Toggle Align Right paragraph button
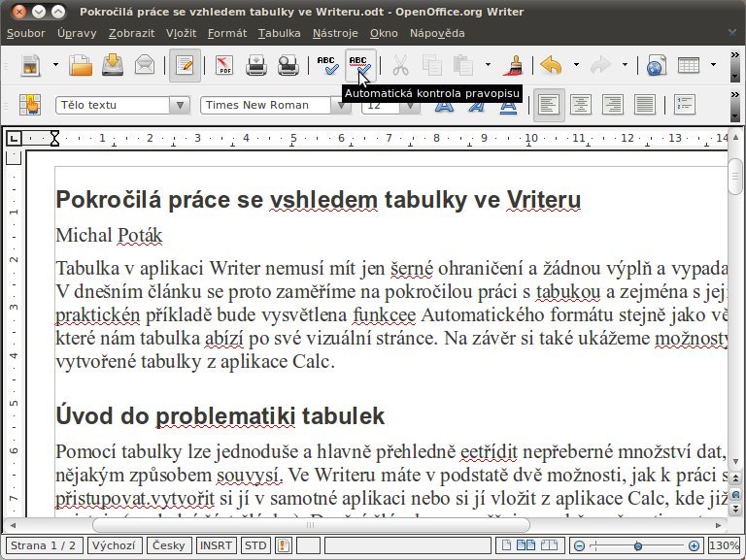The height and width of the screenshot is (560, 746). [613, 105]
